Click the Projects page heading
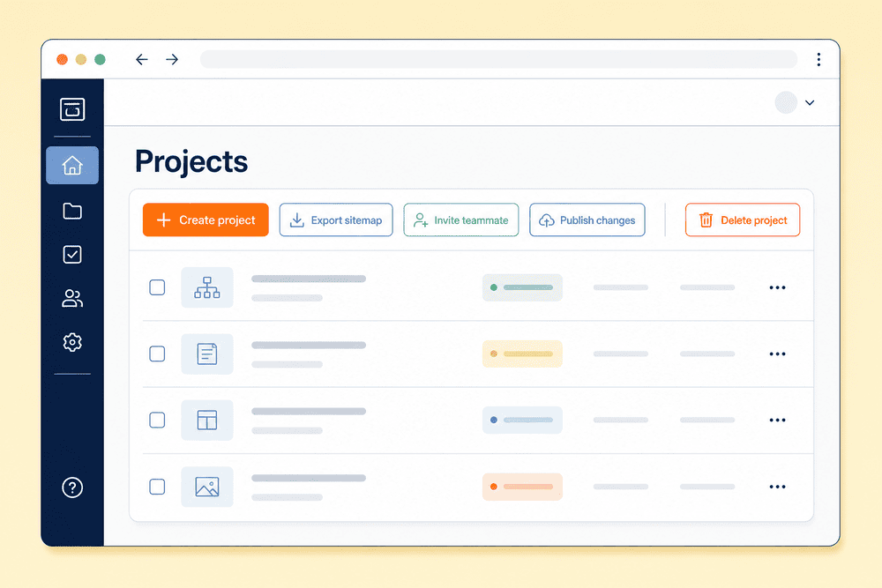The width and height of the screenshot is (882, 588). [x=191, y=162]
